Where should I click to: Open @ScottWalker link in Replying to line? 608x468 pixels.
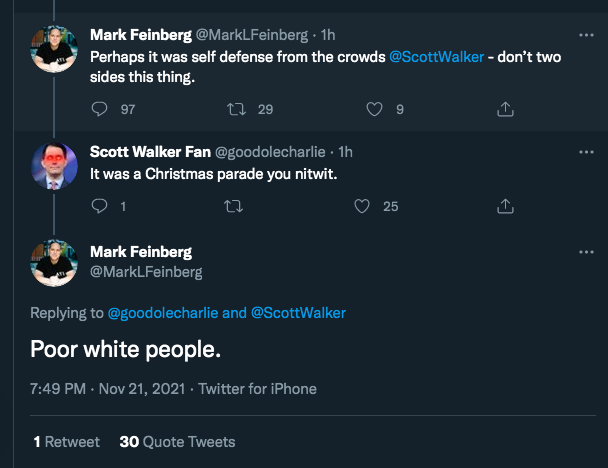298,313
